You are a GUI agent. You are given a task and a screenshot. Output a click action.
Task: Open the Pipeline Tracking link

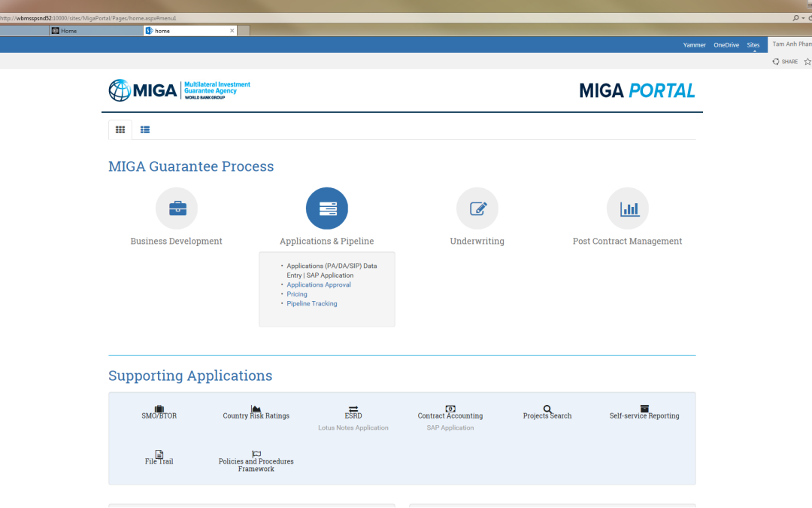coord(312,304)
